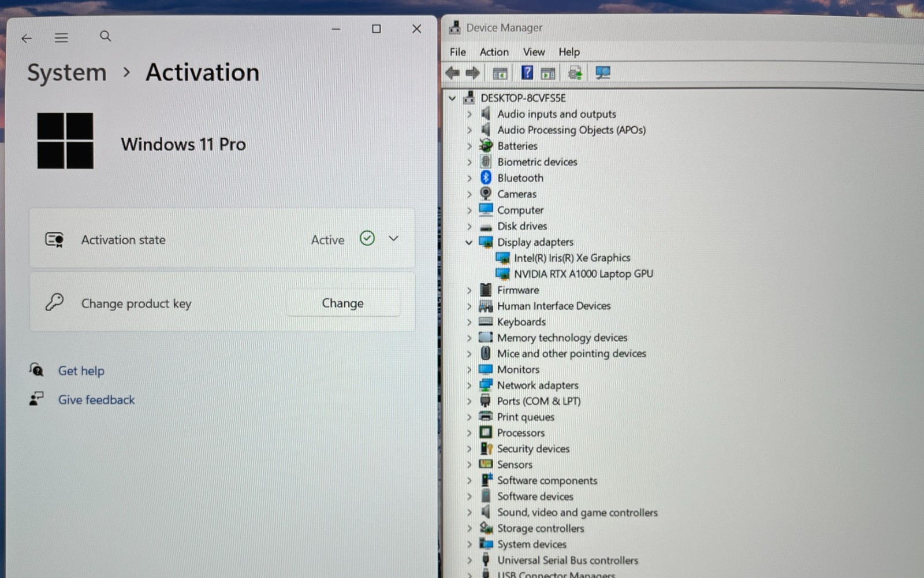
Task: Expand the Processors node arrow
Action: [469, 433]
